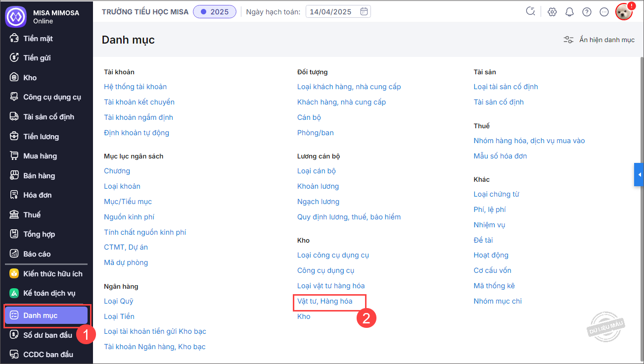Screen dimensions: 644x364
Task: Open Loại Quỹ link
Action: point(119,301)
